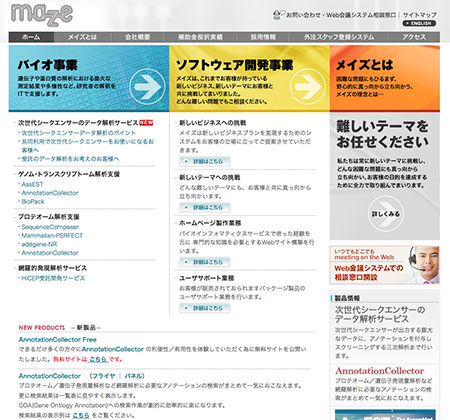This screenshot has width=450, height=420.
Task: Open the Mammalian-PERFECT link
Action: pyautogui.click(x=52, y=236)
